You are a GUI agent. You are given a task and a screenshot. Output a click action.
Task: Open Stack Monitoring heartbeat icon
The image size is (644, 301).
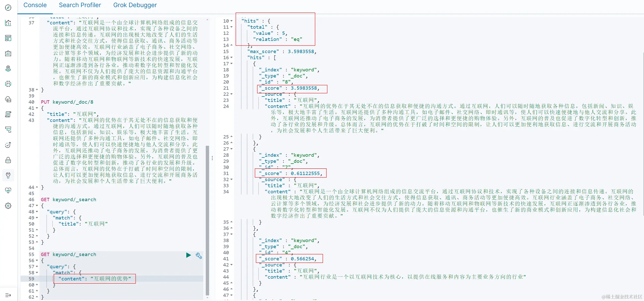pyautogui.click(x=8, y=191)
